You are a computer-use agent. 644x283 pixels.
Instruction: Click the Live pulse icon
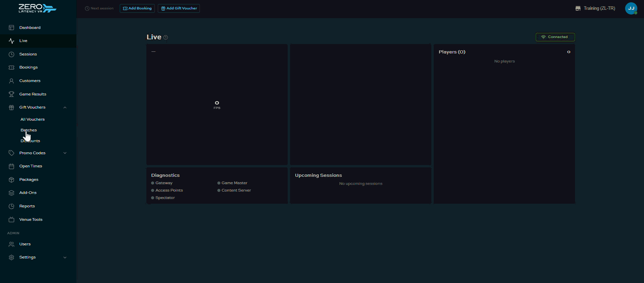(x=11, y=41)
